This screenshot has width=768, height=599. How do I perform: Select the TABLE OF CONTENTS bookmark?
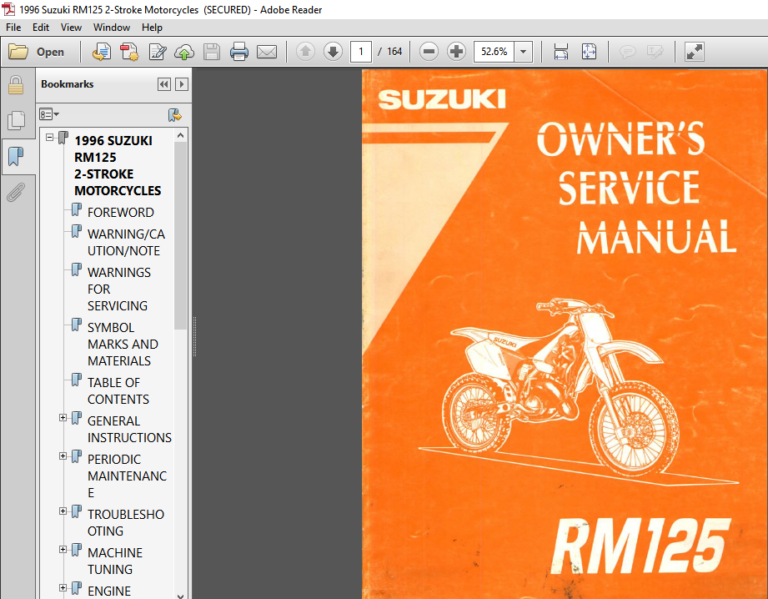(x=118, y=391)
